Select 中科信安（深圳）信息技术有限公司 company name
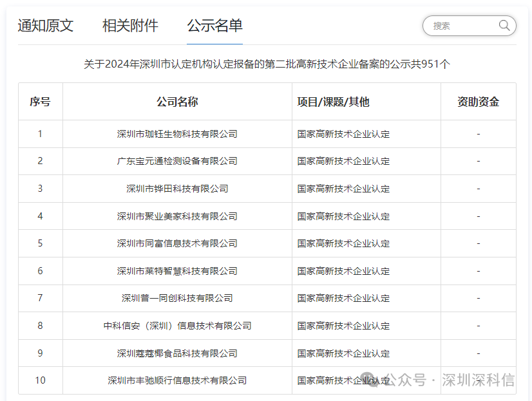 [177, 326]
